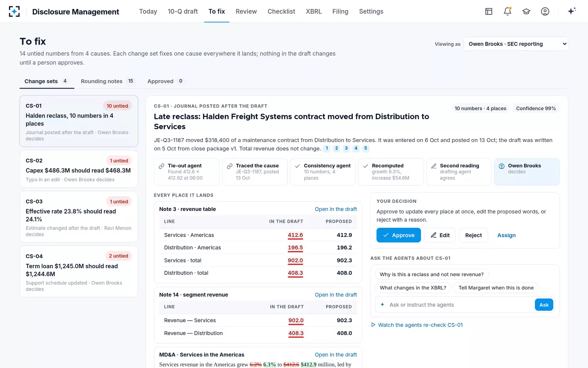Open the user account icon
The height and width of the screenshot is (368, 588).
click(x=545, y=11)
